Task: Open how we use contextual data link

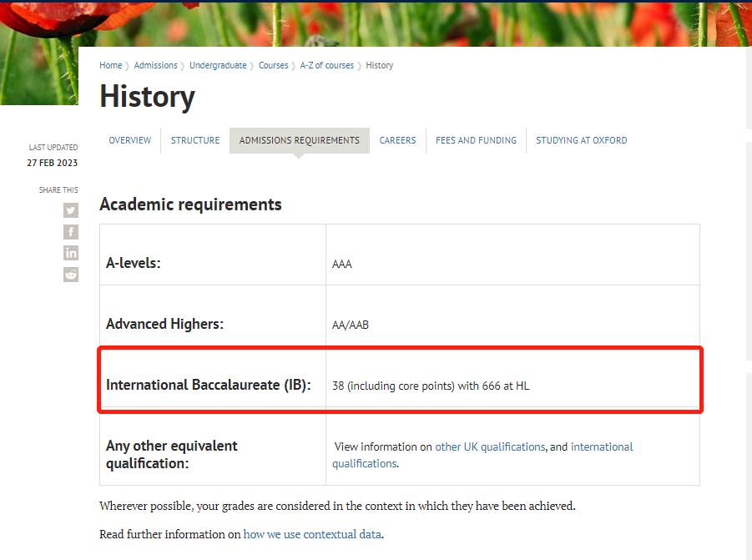Action: 312,534
